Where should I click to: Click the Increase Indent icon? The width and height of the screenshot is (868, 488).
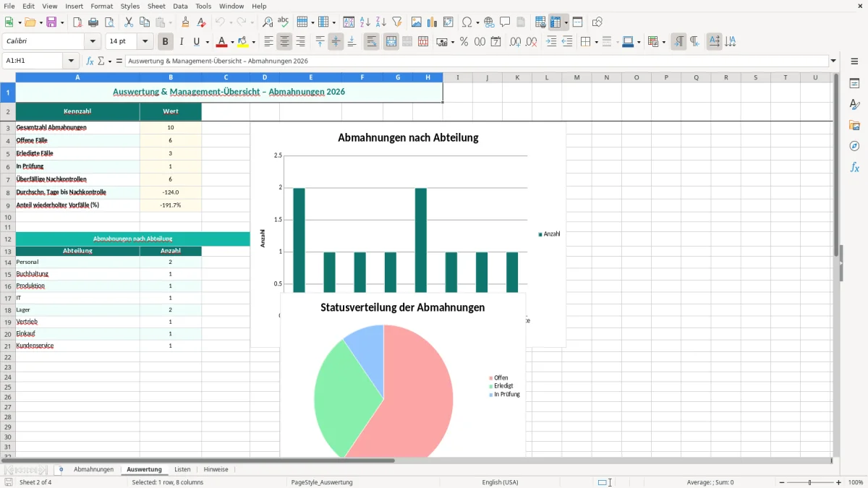pyautogui.click(x=551, y=42)
